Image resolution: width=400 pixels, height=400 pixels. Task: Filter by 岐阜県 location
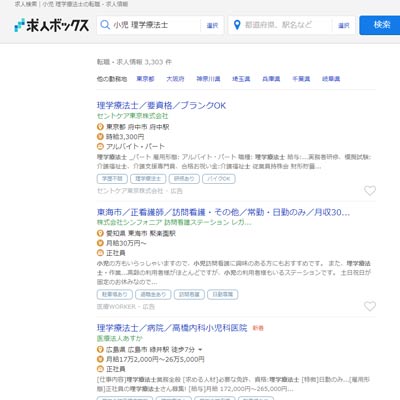coord(331,79)
